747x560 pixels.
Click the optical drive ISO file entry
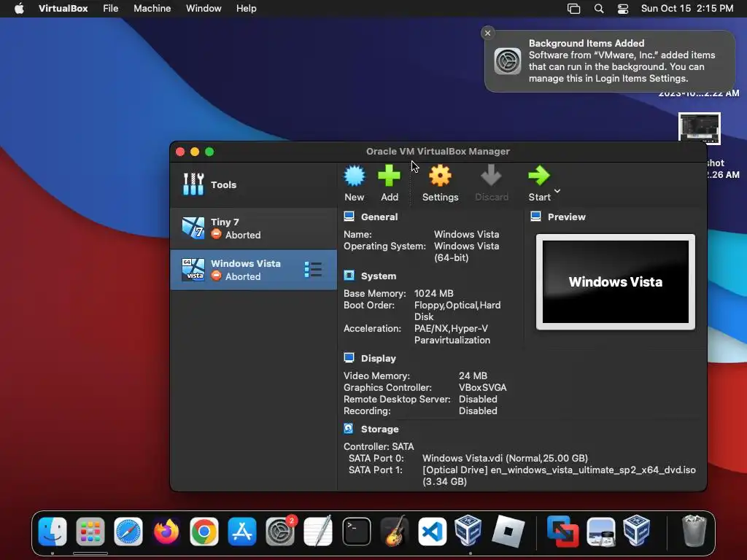tap(559, 475)
